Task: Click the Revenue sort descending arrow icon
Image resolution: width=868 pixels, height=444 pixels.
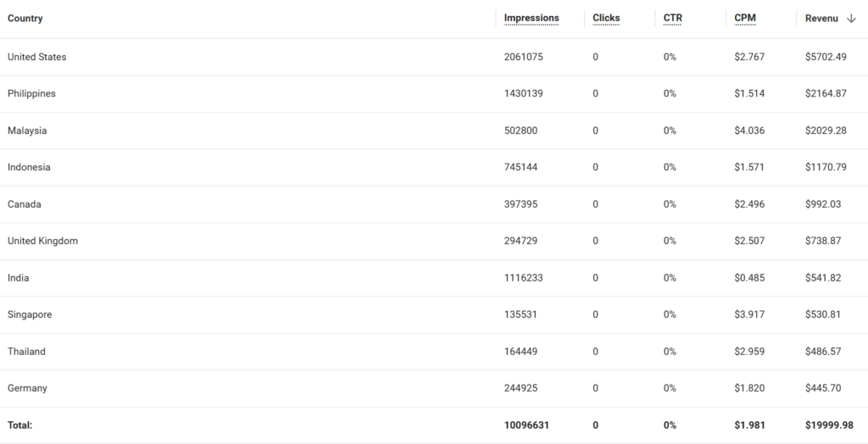Action: click(851, 19)
